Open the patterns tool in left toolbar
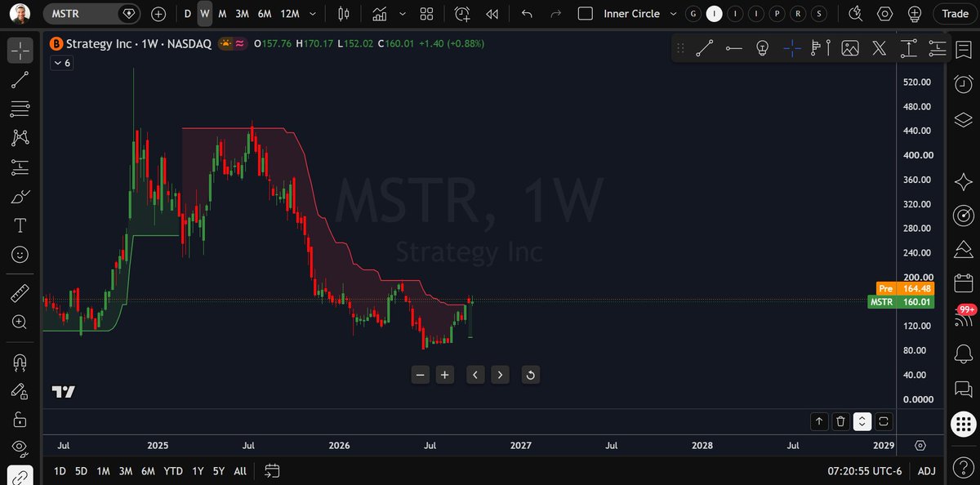Screen dimensions: 980x485 point(20,138)
